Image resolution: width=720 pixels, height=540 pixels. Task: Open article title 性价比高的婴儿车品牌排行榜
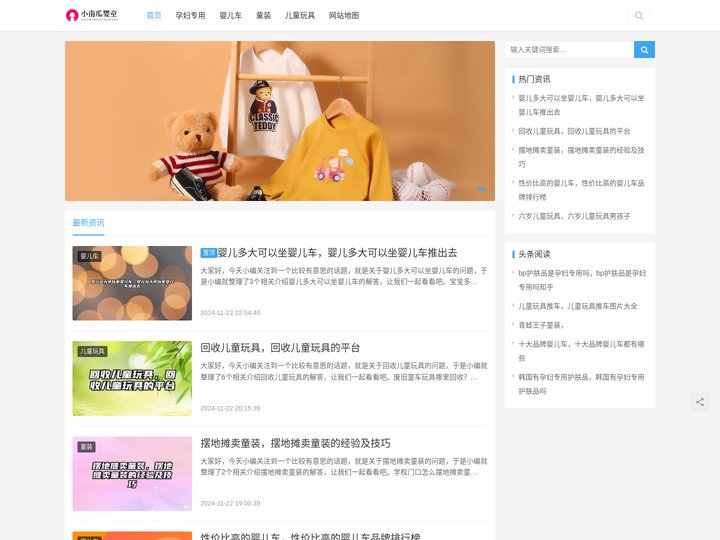tap(310, 536)
